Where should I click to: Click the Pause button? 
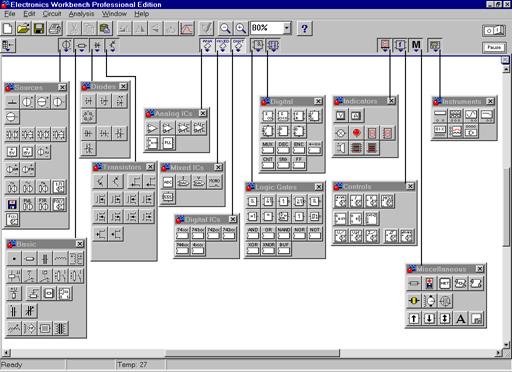coord(494,47)
